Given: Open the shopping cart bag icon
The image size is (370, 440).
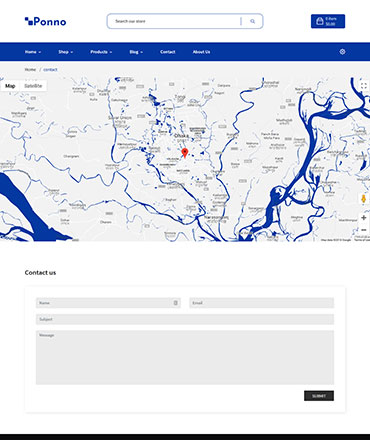Looking at the screenshot, I should (320, 21).
